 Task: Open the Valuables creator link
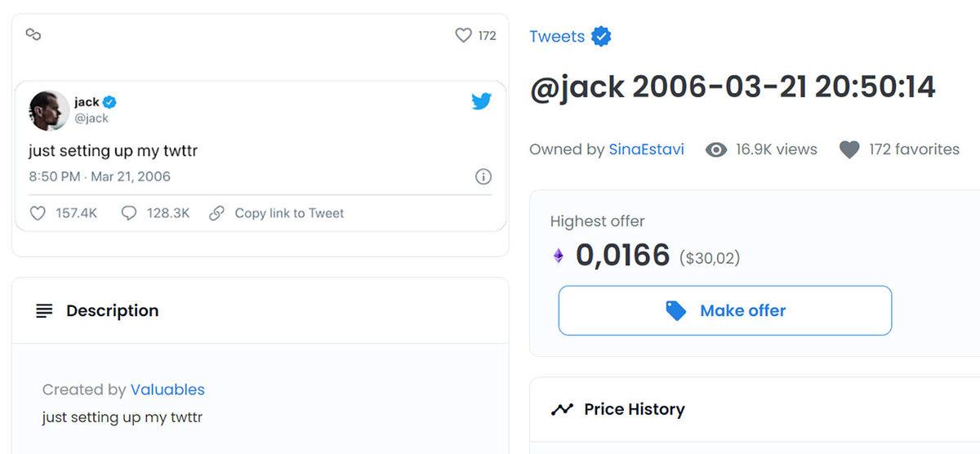pos(167,389)
